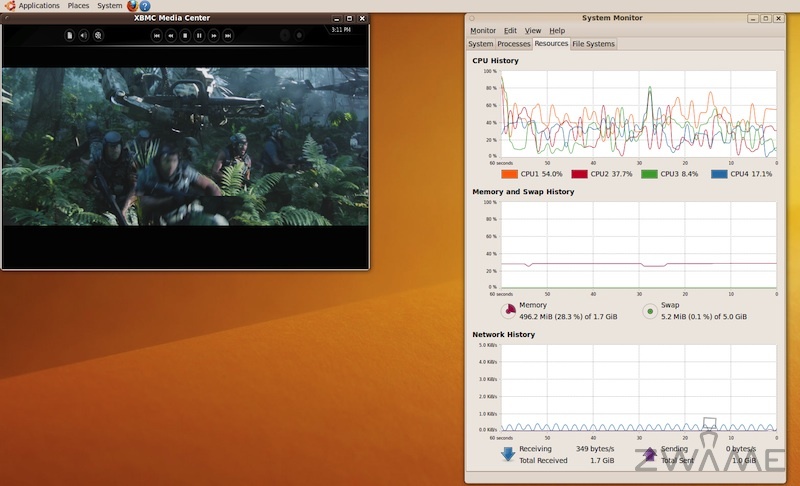Click the Ubuntu logo in top panel
Viewport: 800px width, 486px height.
(x=10, y=6)
